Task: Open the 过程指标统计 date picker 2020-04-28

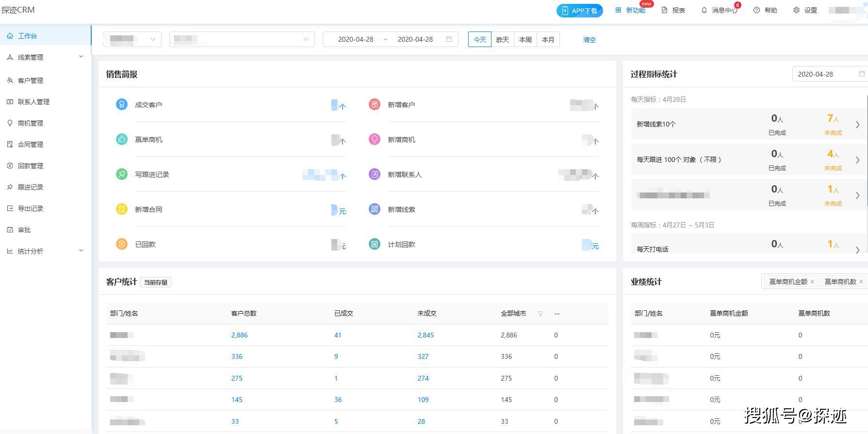Action: [x=830, y=74]
